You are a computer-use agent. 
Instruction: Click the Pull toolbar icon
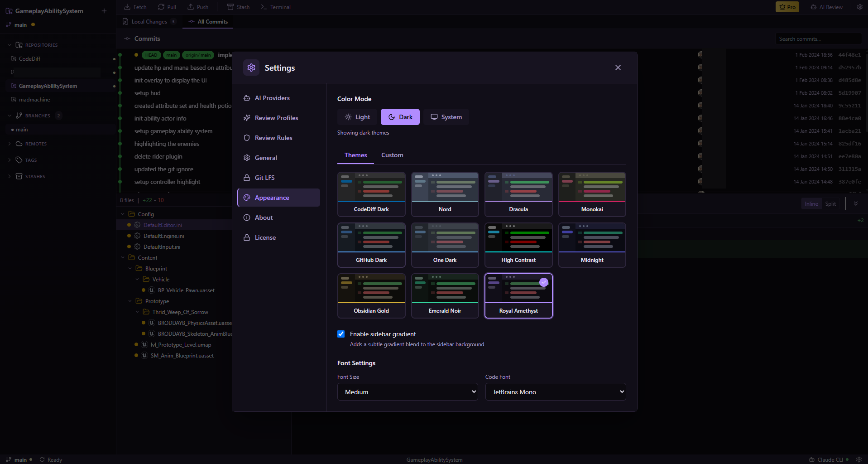pos(161,7)
